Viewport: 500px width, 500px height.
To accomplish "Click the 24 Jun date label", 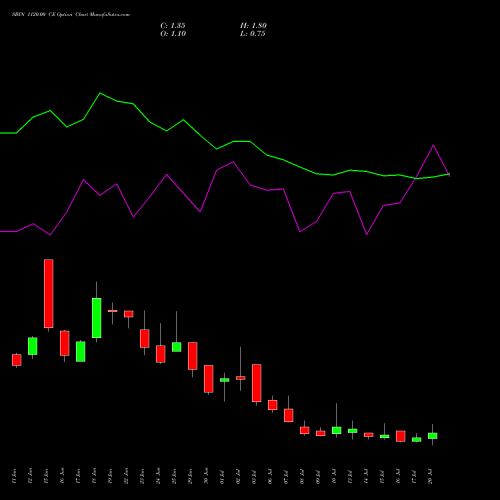I will [x=158, y=476].
